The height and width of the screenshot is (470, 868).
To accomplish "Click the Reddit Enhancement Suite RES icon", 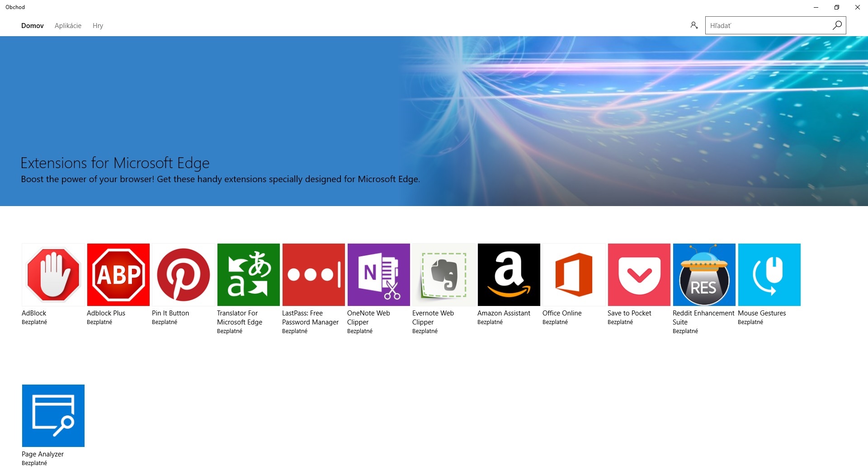I will (x=704, y=275).
